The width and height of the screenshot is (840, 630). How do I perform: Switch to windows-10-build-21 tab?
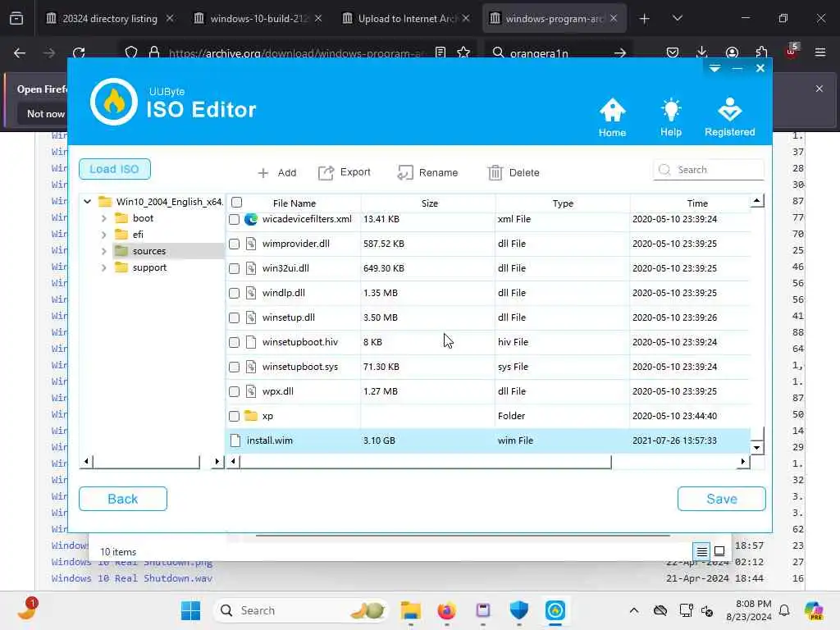pyautogui.click(x=258, y=19)
